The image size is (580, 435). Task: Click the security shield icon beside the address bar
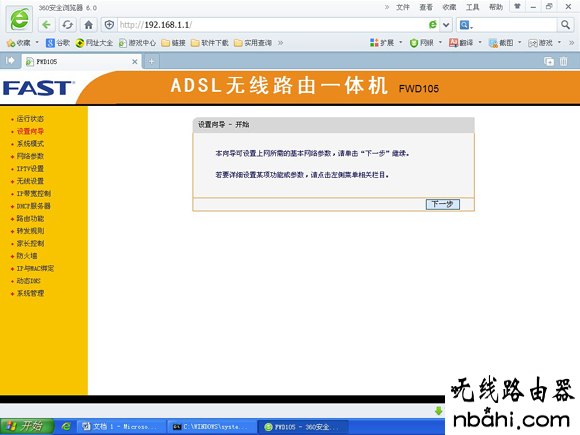coord(109,25)
